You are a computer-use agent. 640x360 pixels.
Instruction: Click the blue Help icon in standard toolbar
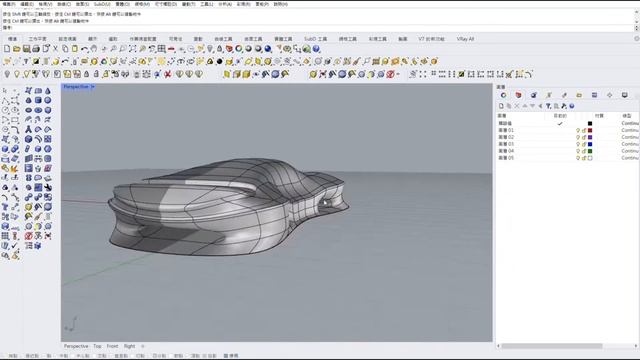point(316,49)
